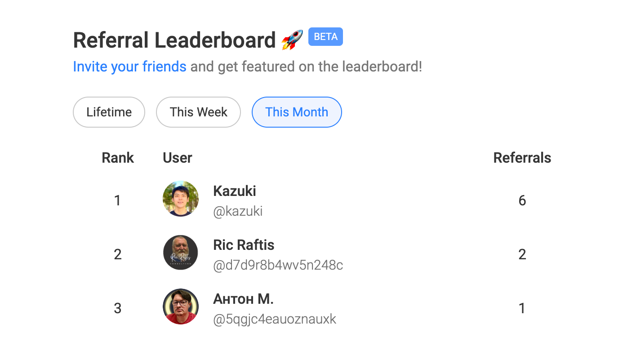The image size is (632, 364).
Task: Click Kazuki's referral count of 6
Action: pos(522,200)
